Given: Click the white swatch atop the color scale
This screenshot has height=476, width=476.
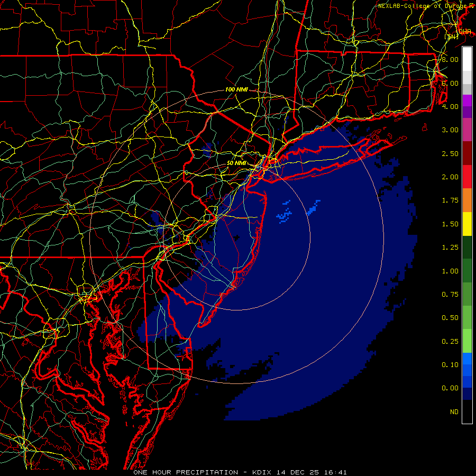Looking at the screenshot, I should [467, 59].
